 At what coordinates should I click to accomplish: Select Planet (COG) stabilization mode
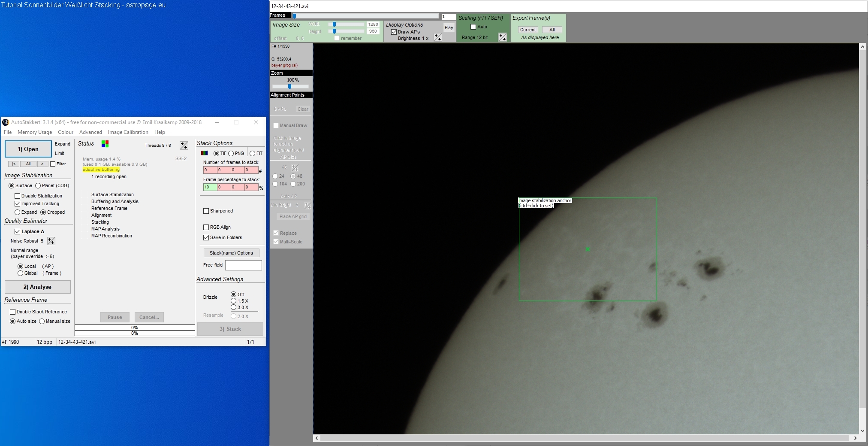coord(38,185)
